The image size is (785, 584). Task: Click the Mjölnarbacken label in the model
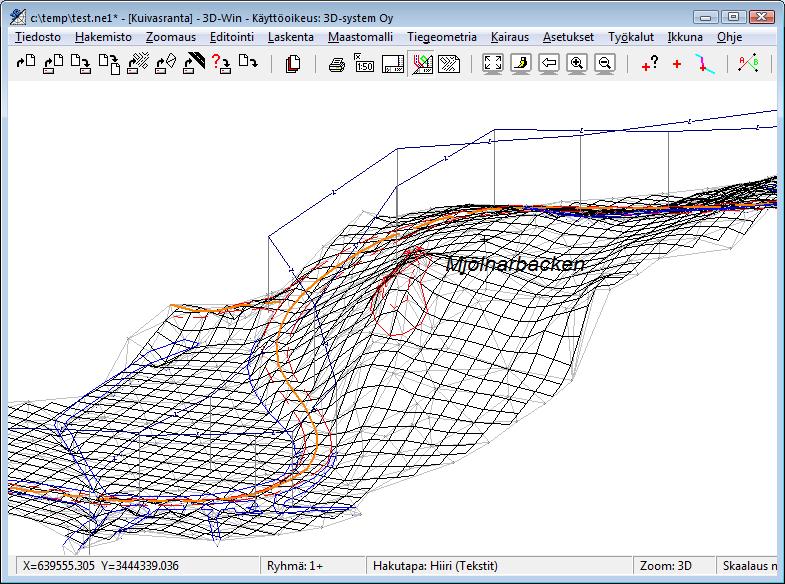tap(515, 264)
